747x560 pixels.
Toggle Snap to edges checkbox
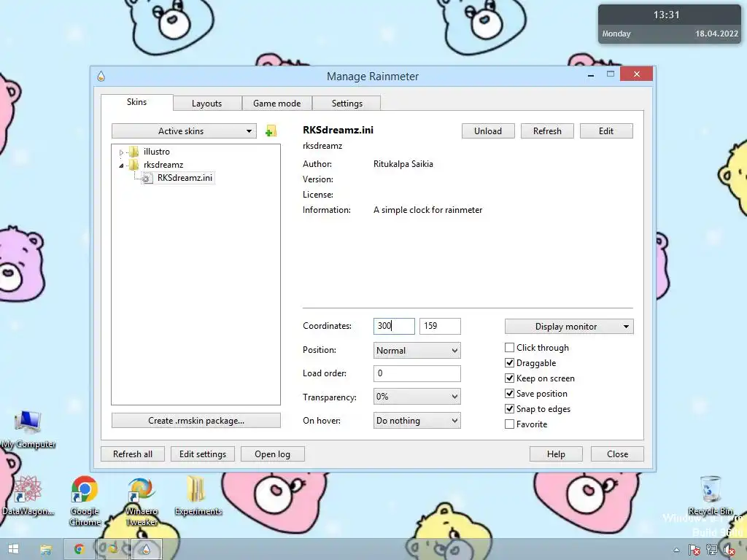(509, 408)
